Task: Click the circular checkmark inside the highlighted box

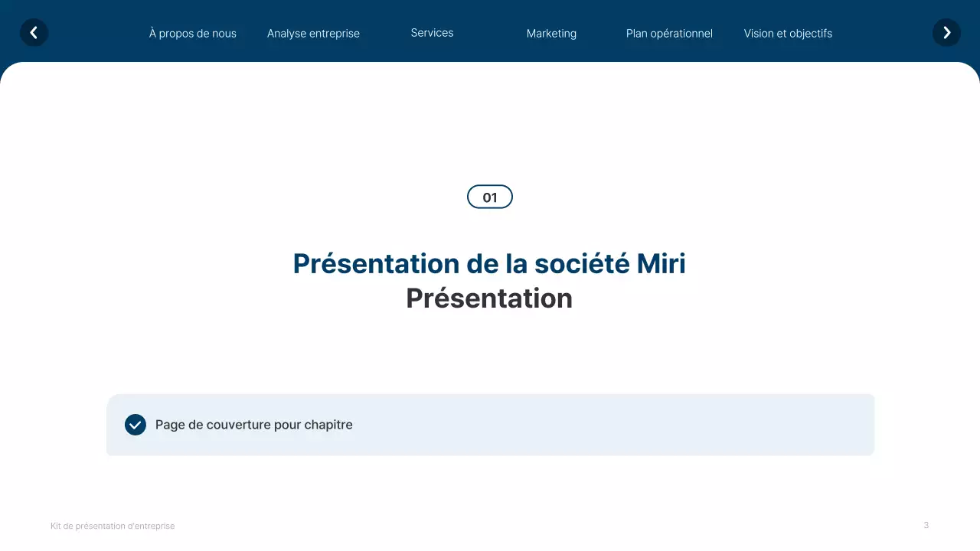Action: (x=135, y=424)
